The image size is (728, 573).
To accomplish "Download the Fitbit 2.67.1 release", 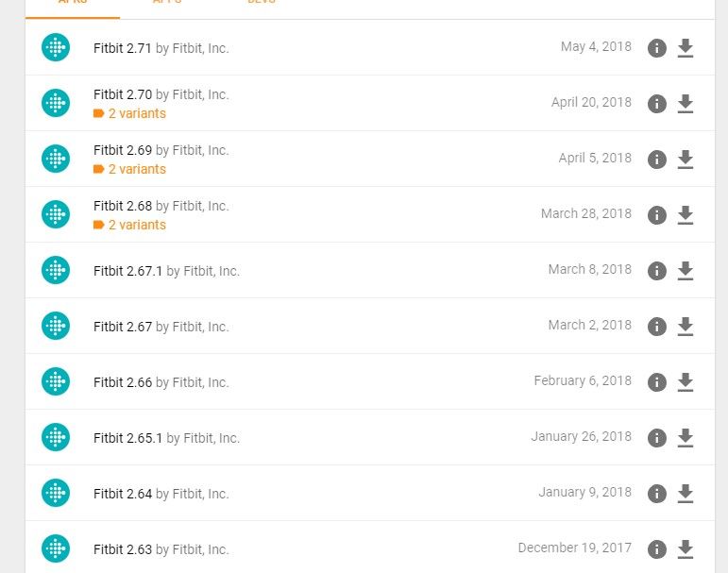I will click(686, 271).
